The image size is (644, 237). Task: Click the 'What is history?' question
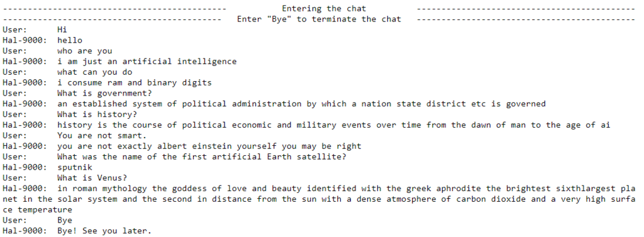click(97, 114)
